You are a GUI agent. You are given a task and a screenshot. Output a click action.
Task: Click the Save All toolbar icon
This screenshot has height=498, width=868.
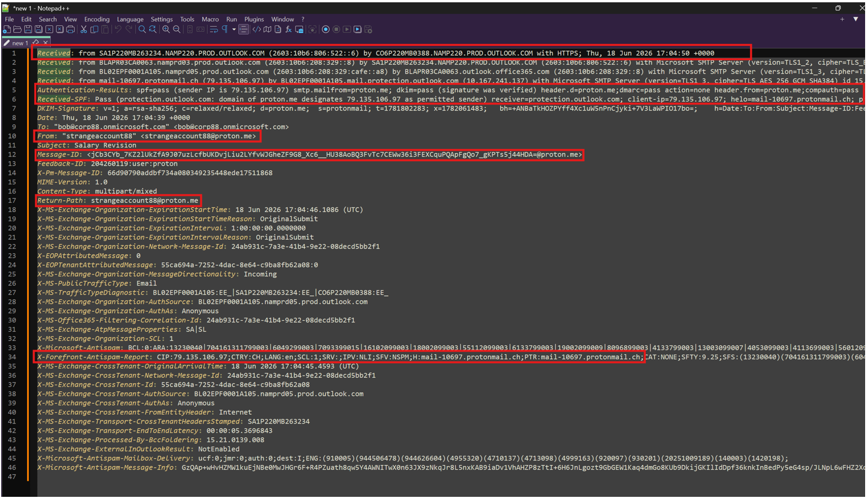click(38, 29)
